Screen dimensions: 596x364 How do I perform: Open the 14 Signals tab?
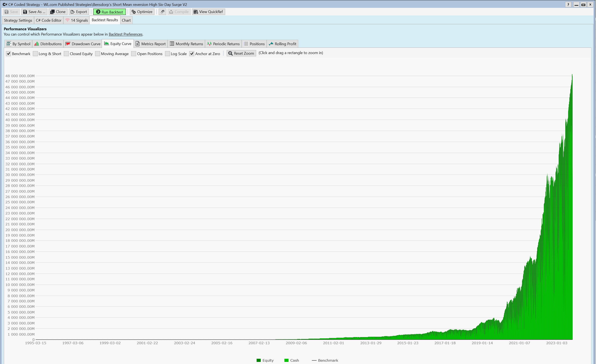click(x=77, y=20)
